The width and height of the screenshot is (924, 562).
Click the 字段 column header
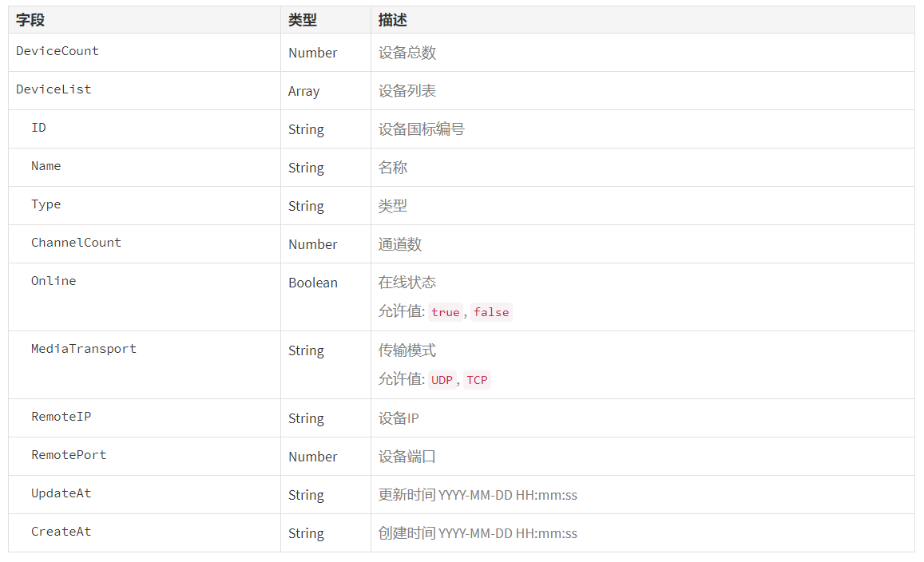[x=30, y=21]
